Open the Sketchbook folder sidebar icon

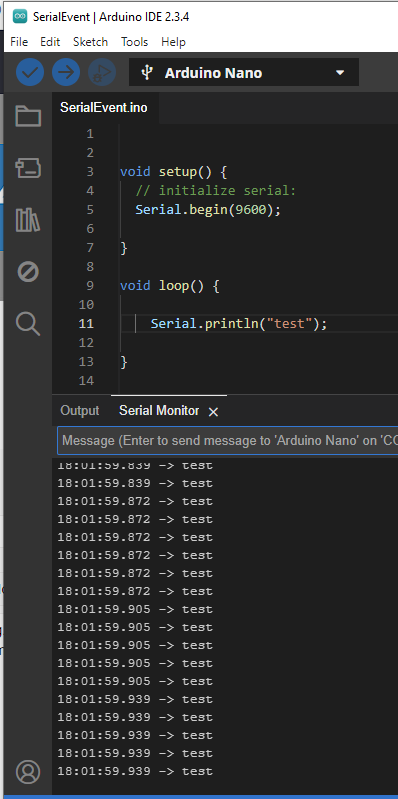(28, 116)
